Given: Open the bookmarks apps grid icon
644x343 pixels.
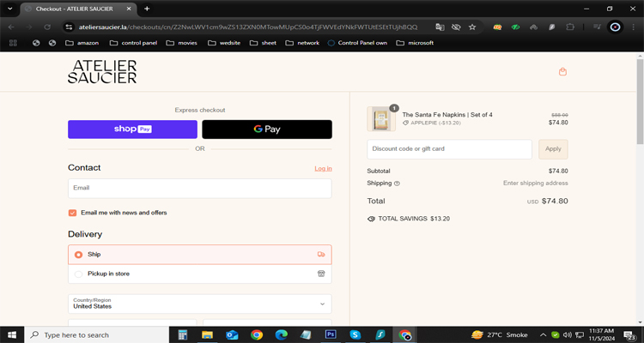Looking at the screenshot, I should pos(13,43).
